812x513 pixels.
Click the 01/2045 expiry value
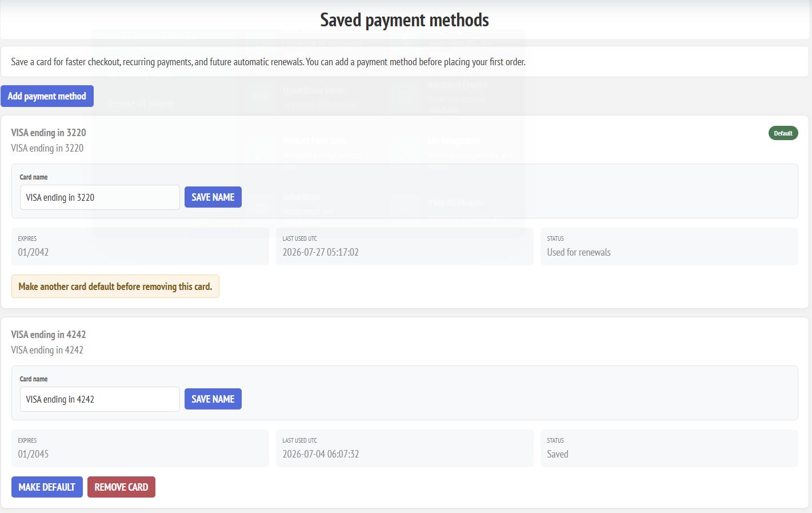(33, 454)
